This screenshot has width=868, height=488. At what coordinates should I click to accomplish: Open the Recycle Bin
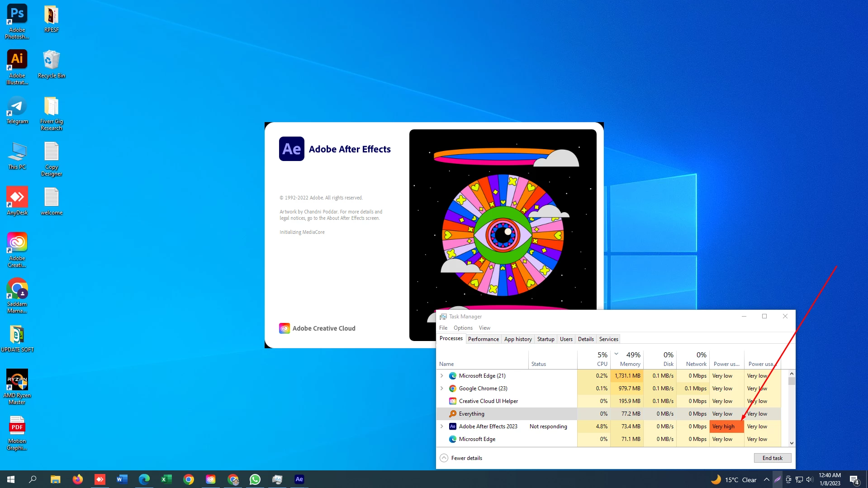pyautogui.click(x=51, y=64)
